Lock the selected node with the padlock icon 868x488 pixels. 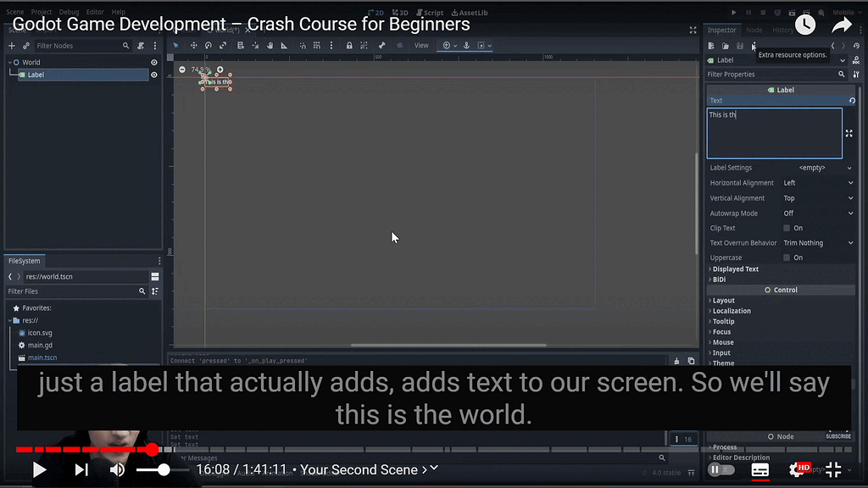349,46
